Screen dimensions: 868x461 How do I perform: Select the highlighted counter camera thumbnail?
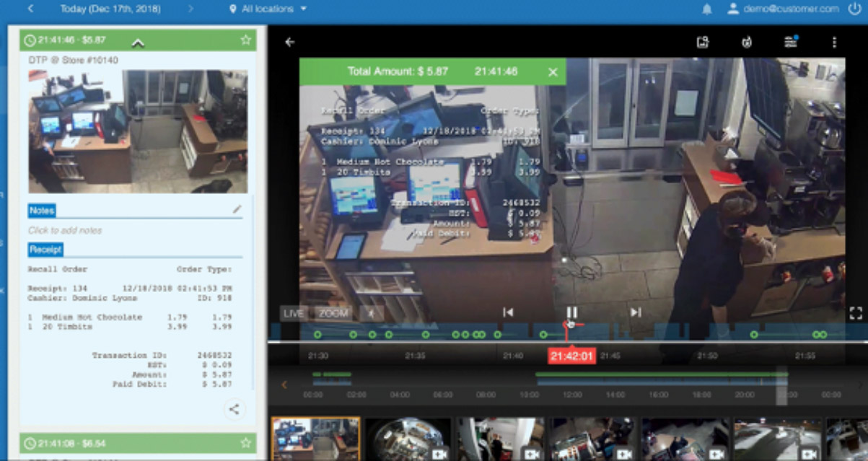point(315,439)
